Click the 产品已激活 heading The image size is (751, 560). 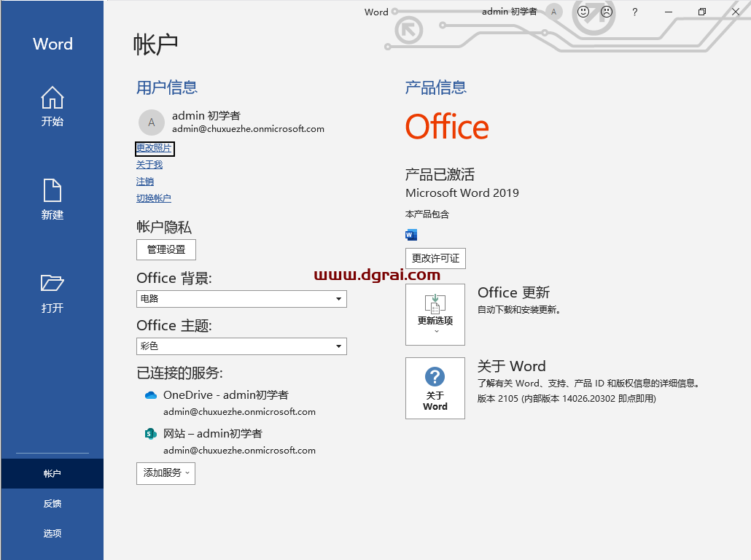click(x=440, y=174)
